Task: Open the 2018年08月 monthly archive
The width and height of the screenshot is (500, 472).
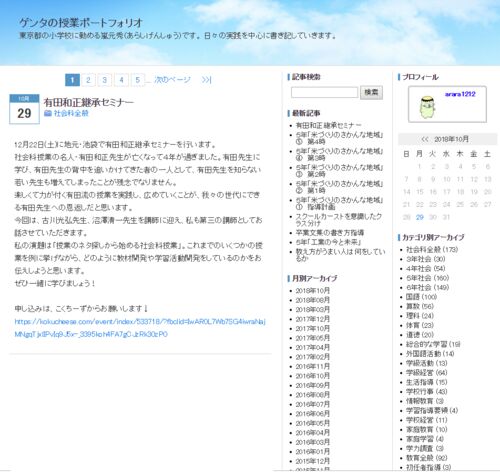Action: (313, 300)
